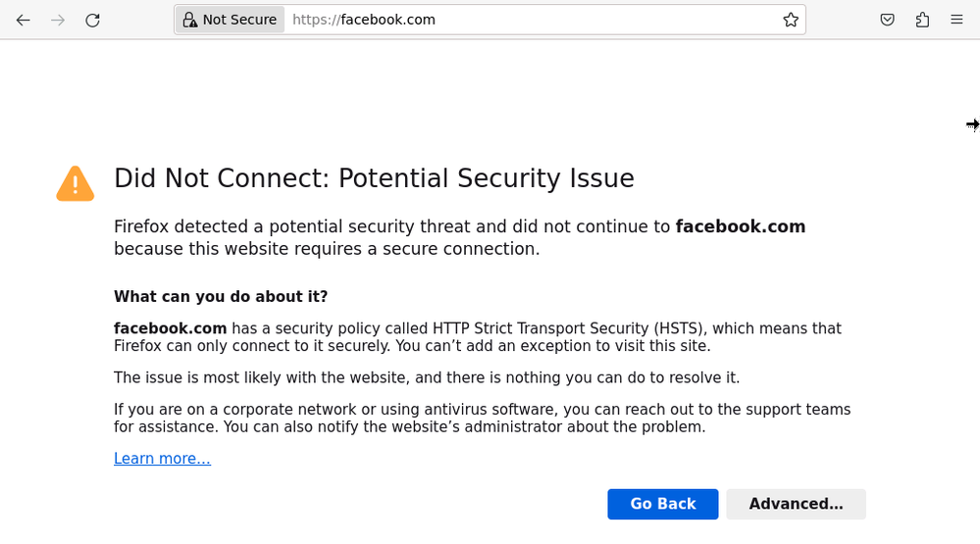Click the crossed-out lock security icon
The width and height of the screenshot is (980, 544).
coord(190,20)
